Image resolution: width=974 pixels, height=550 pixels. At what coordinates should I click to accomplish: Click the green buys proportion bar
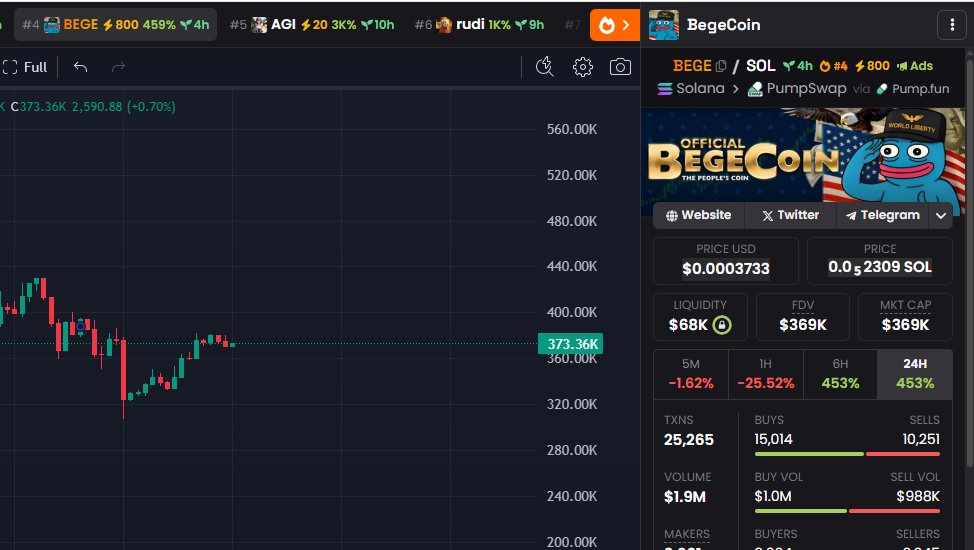click(809, 454)
